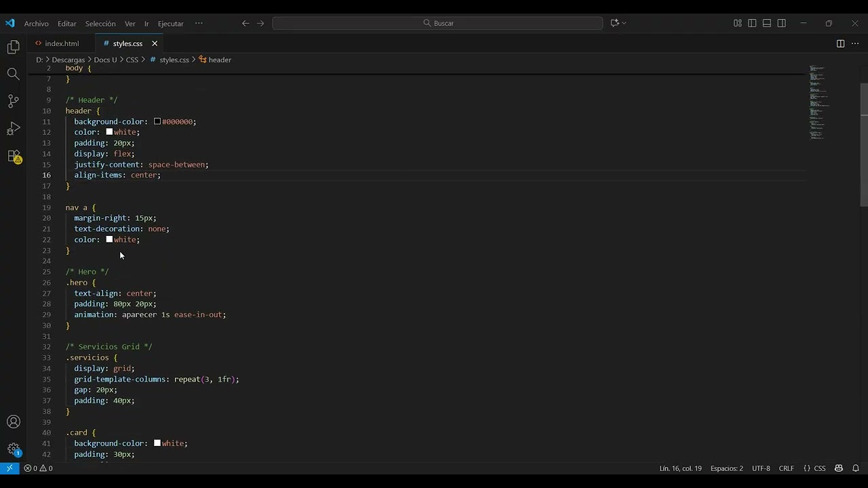The image size is (868, 488).
Task: Click 'justify-content: space-between' line
Action: (x=141, y=165)
